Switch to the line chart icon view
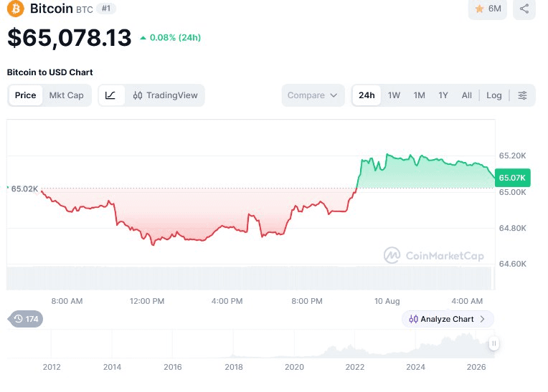548x392 pixels. point(110,95)
